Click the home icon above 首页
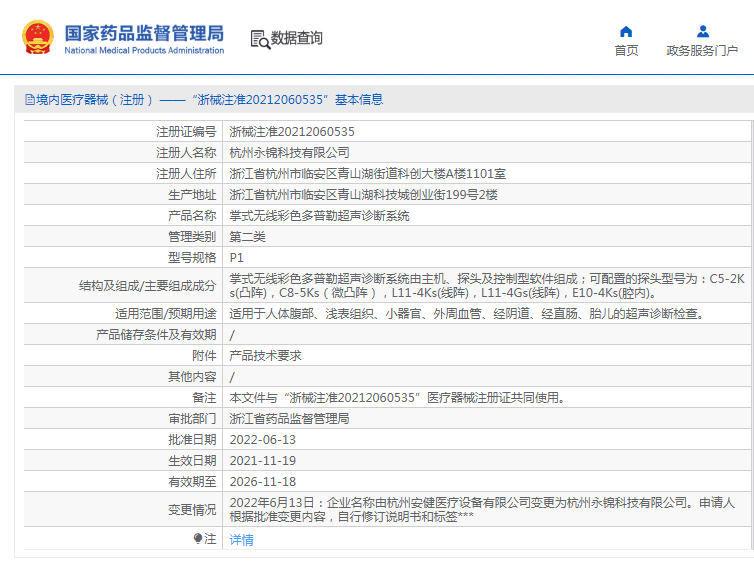Screen dimensions: 754x571 point(626,31)
